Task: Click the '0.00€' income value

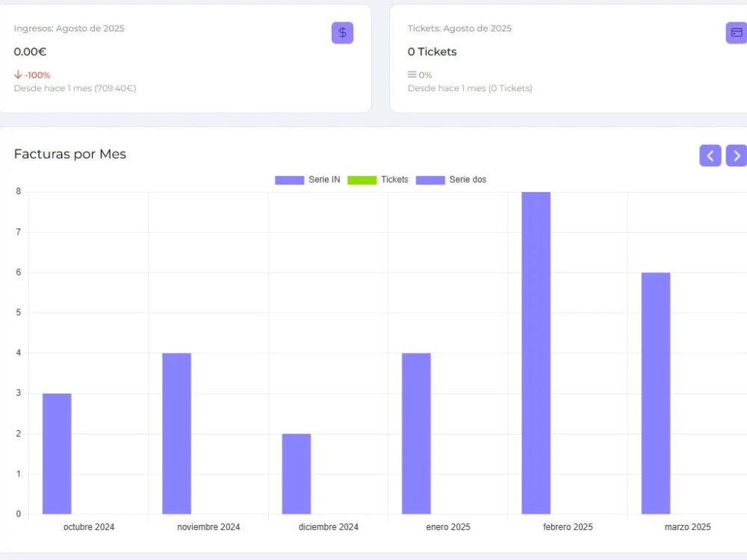Action: [x=30, y=52]
